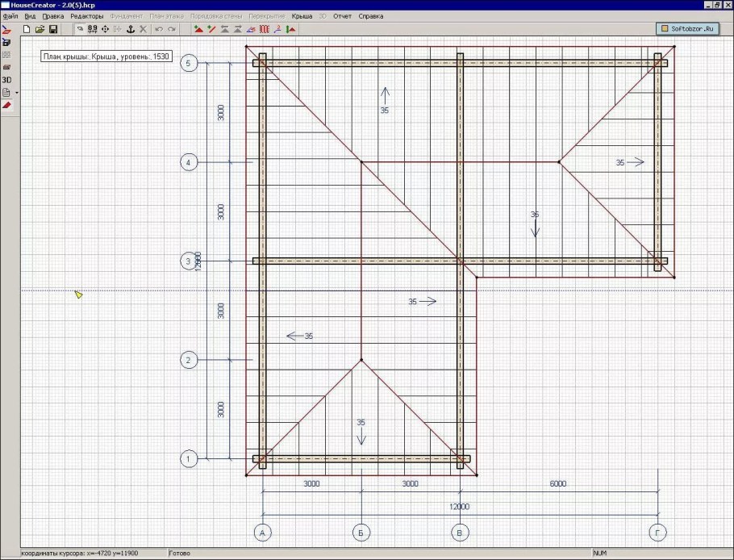Screen dimensions: 734x560
Task: Click the New file icon
Action: click(x=27, y=29)
